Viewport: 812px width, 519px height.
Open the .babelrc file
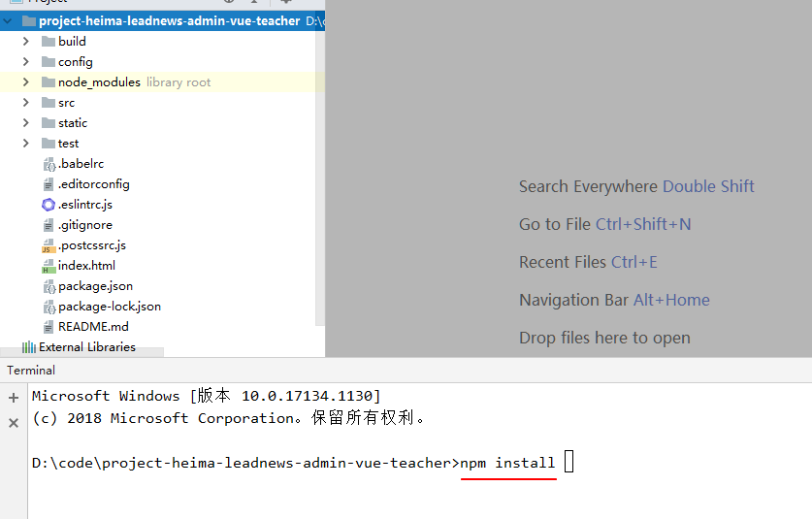81,164
